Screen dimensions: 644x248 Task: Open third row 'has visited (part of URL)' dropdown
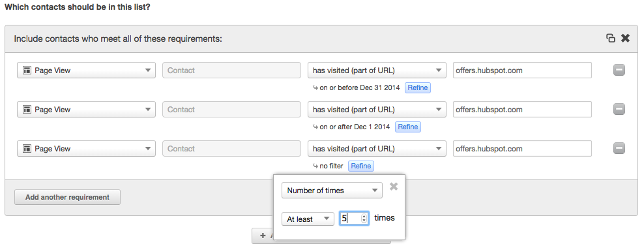[377, 148]
